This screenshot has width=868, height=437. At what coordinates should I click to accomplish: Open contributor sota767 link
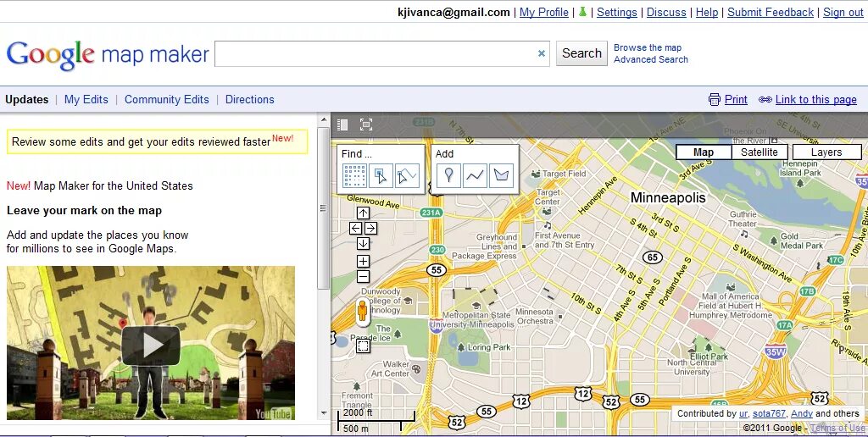[769, 413]
